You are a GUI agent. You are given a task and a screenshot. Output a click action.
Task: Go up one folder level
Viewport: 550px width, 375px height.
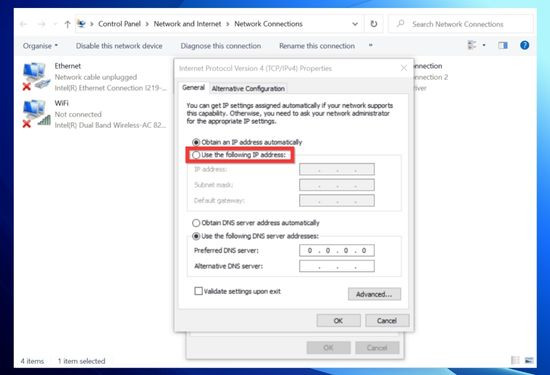point(67,24)
